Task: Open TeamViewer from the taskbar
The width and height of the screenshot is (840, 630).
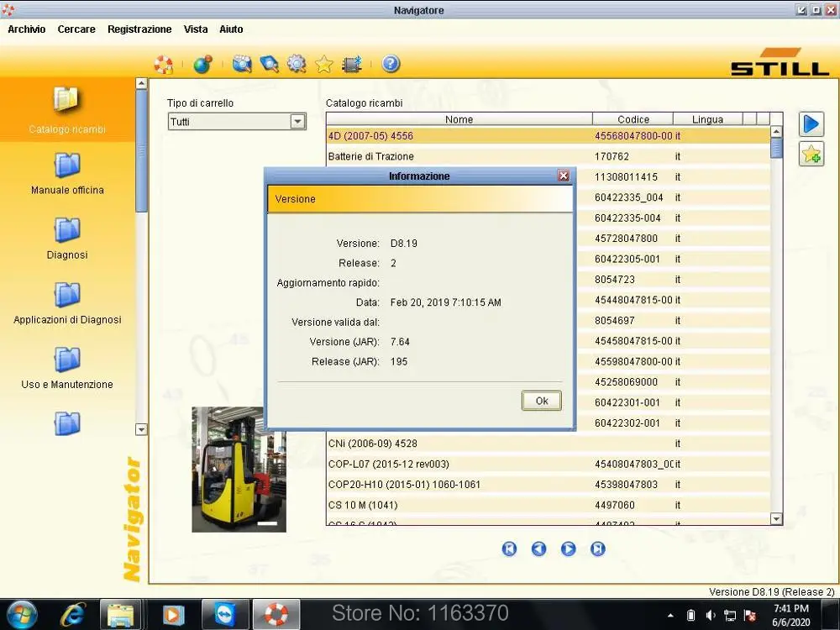Action: (x=225, y=615)
